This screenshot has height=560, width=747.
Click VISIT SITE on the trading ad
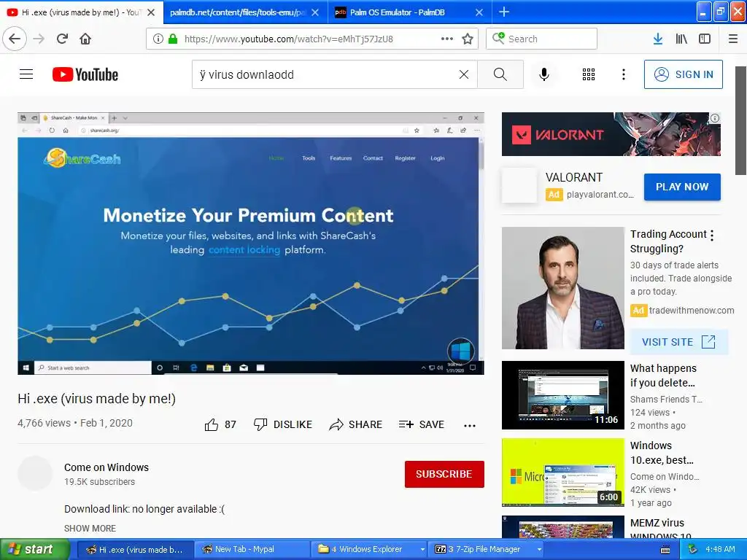(679, 342)
